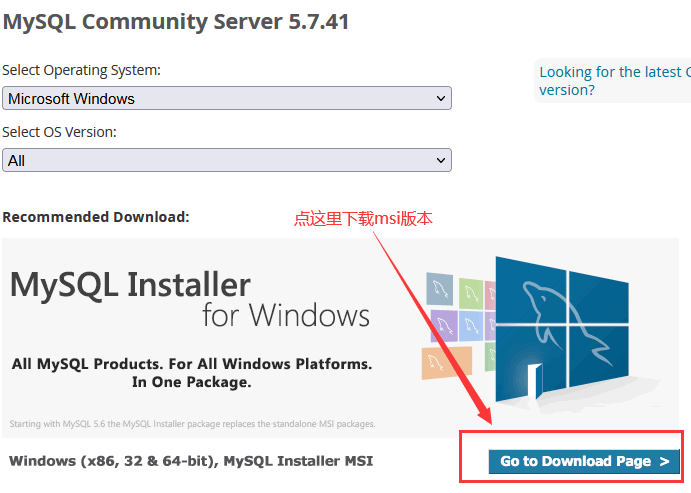Click the MySQL Installer for Windows banner image
691x493 pixels.
click(340, 338)
